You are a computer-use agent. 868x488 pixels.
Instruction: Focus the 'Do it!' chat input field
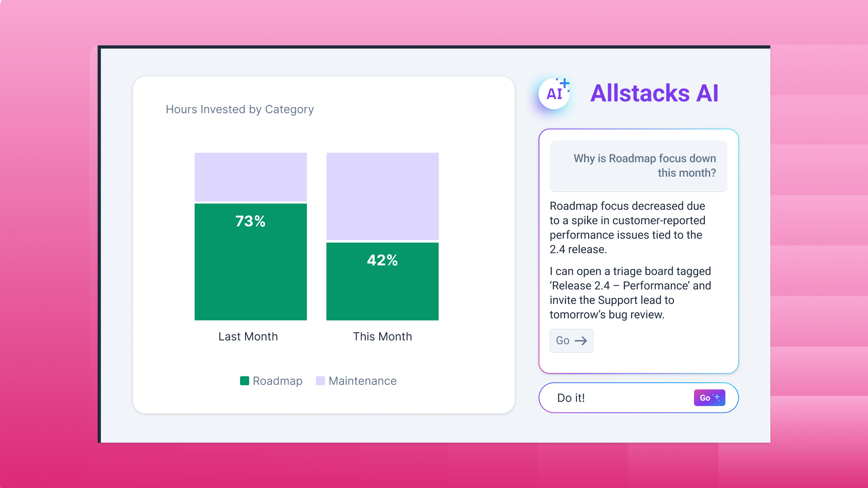[x=619, y=398]
